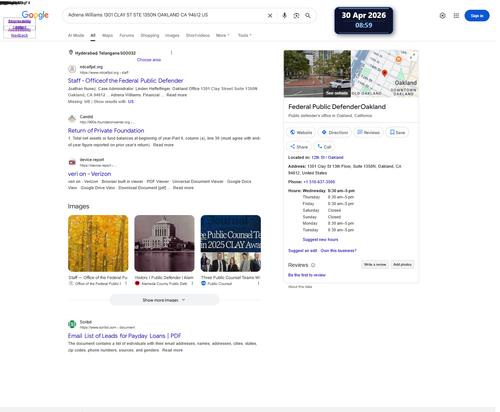Viewport: 500px width, 412px height.
Task: Click the ndcalfpd.org site favicon
Action: (x=72, y=69)
